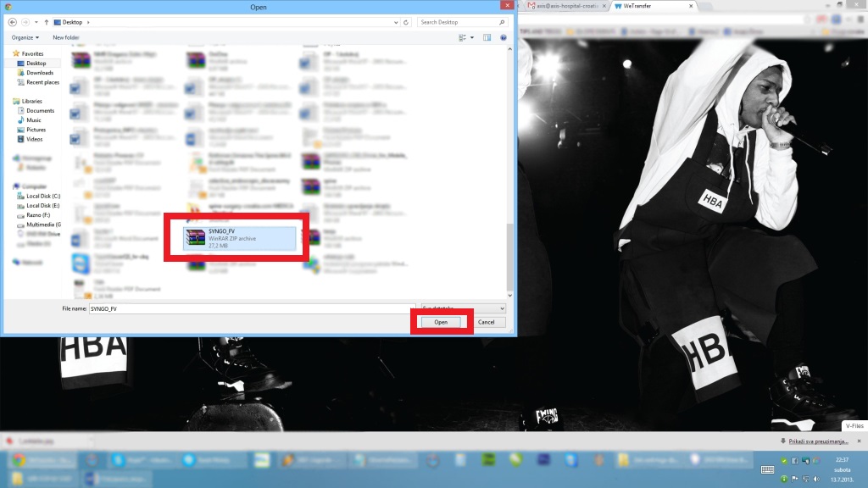Open Downloads in Favorites
This screenshot has width=868, height=488.
pyautogui.click(x=39, y=73)
